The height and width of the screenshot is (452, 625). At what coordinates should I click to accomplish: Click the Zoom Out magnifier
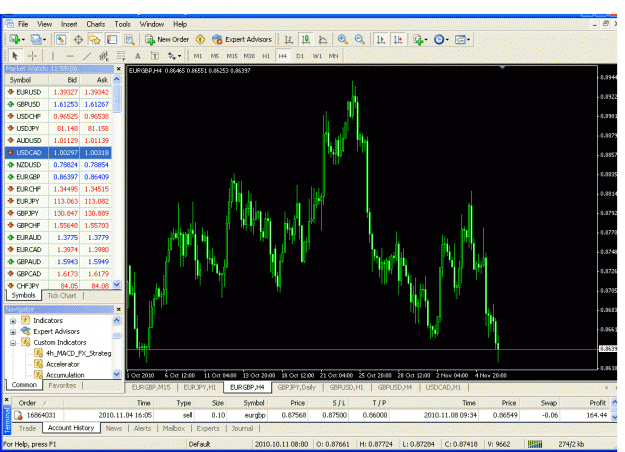(x=360, y=39)
